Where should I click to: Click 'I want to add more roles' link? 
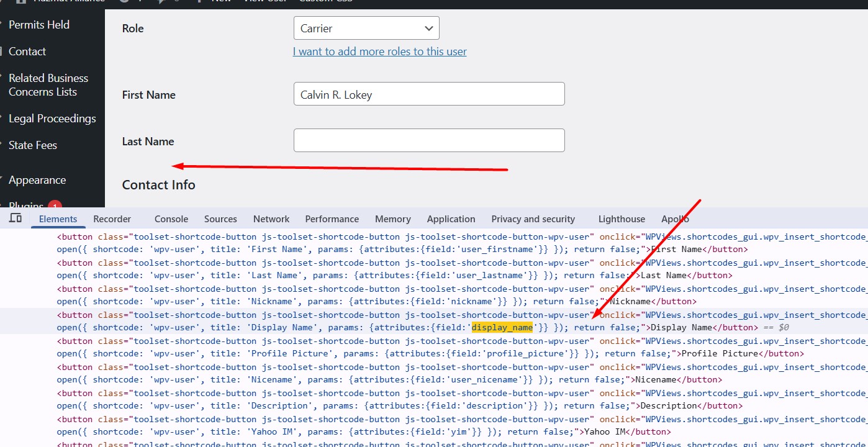tap(380, 52)
